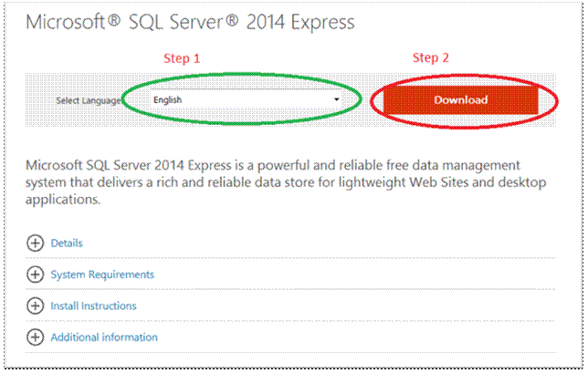Click the red Step 1 label
Image resolution: width=588 pixels, height=373 pixels.
(181, 58)
